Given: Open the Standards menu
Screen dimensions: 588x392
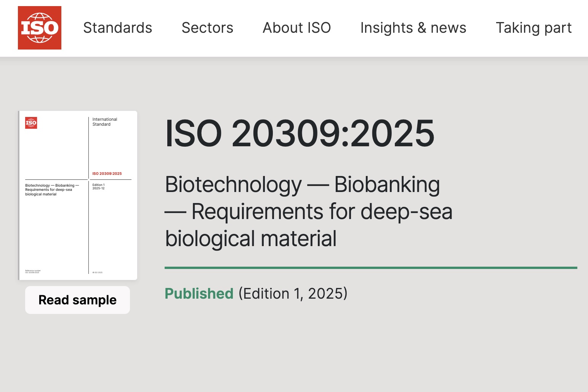Looking at the screenshot, I should pos(117,28).
